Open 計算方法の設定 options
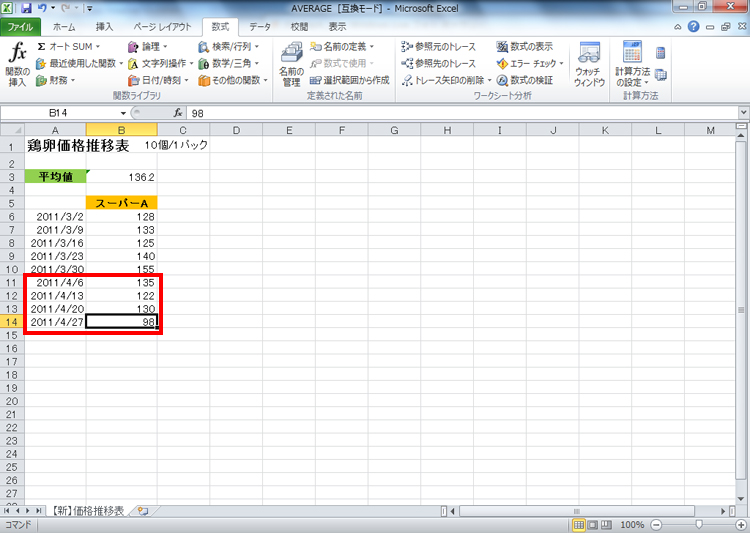This screenshot has width=750, height=533. (x=632, y=65)
